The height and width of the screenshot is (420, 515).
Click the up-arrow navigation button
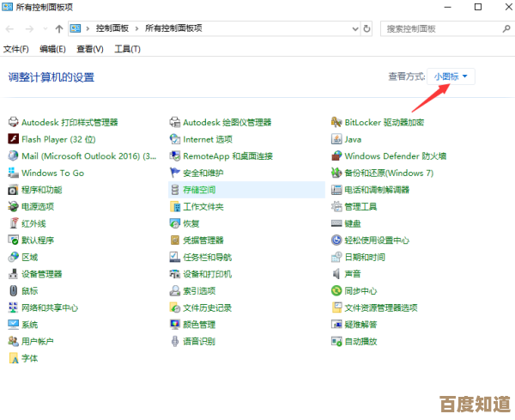(58, 28)
